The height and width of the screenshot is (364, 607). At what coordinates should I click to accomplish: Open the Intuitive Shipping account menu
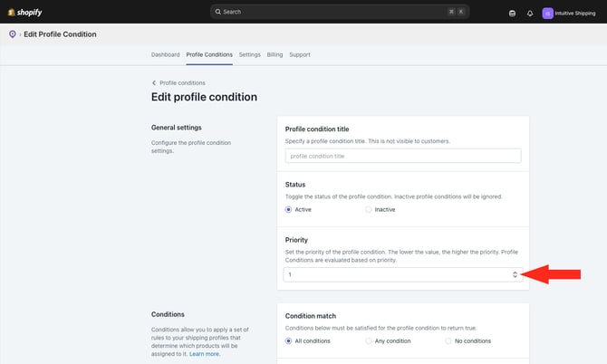tap(569, 14)
